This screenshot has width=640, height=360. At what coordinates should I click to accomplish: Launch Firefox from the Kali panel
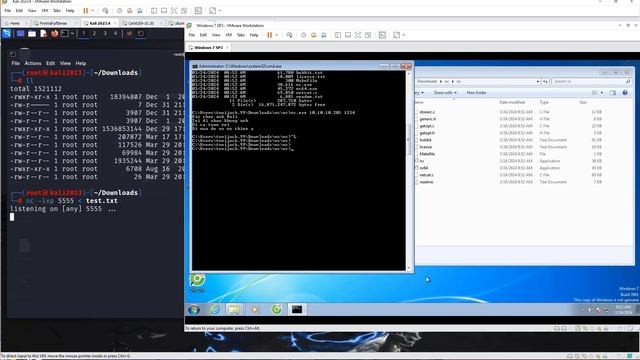pyautogui.click(x=54, y=33)
